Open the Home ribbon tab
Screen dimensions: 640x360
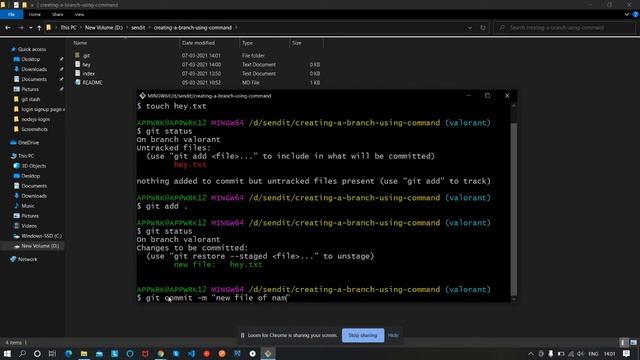(x=35, y=14)
